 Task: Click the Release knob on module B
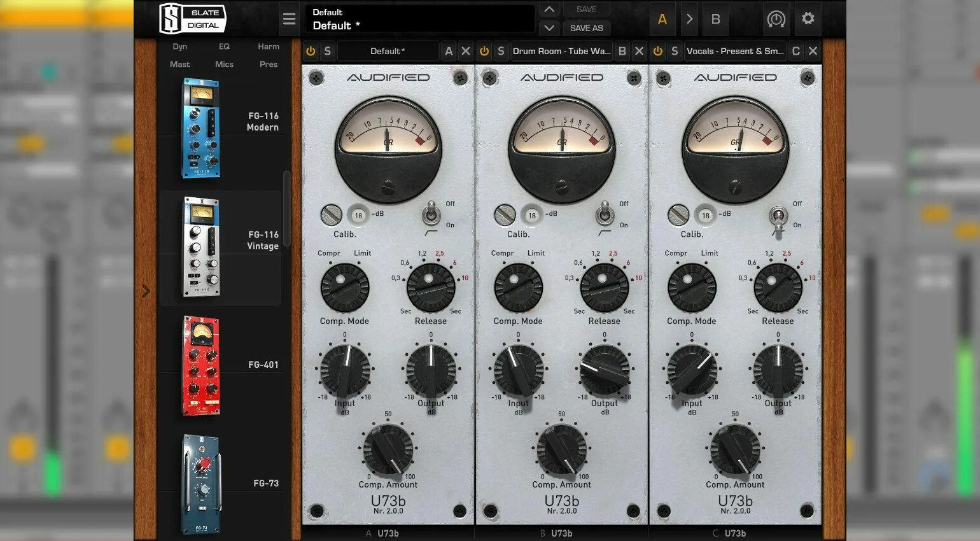click(x=605, y=288)
